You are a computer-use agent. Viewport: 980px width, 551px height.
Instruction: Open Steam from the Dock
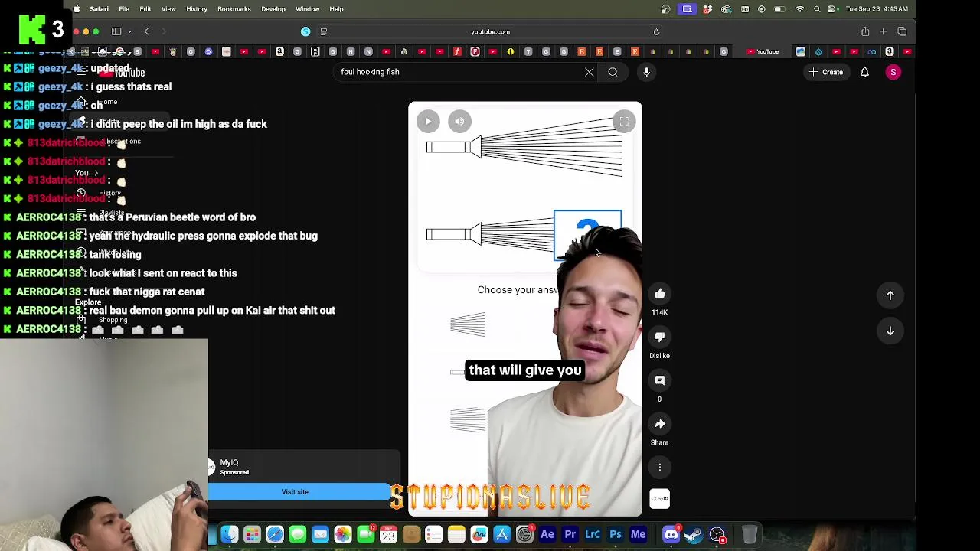click(694, 534)
